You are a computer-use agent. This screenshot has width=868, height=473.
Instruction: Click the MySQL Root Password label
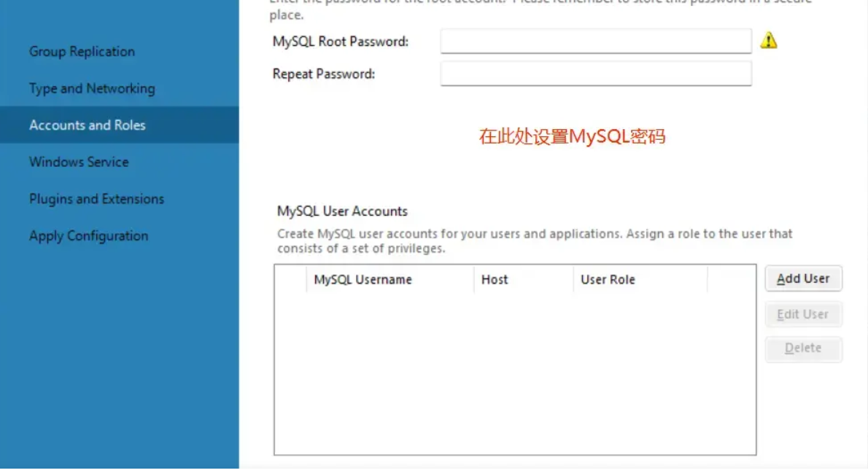pos(341,42)
